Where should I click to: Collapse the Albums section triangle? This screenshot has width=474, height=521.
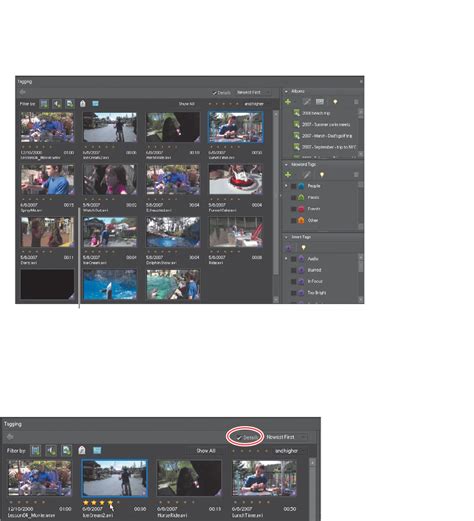point(286,91)
